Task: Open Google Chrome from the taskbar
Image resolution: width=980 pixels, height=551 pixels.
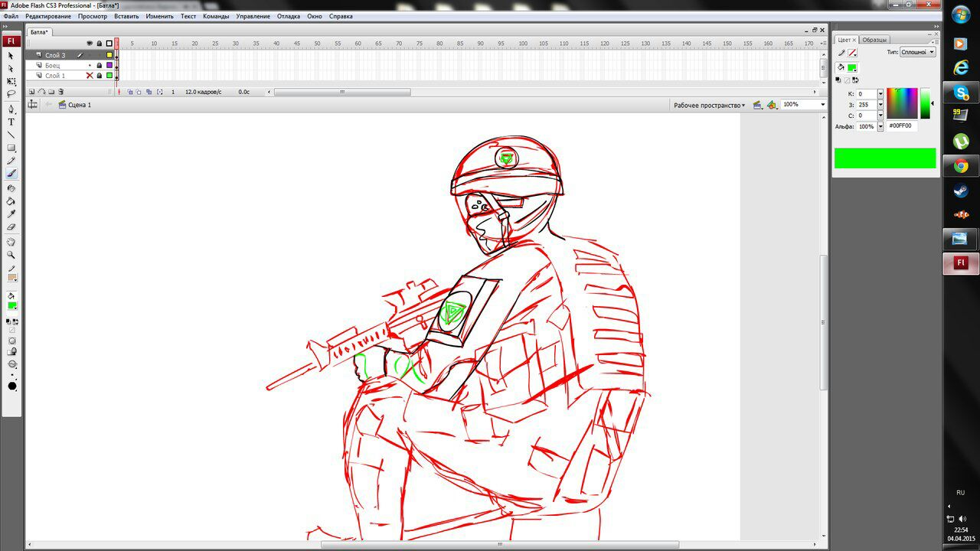Action: point(960,166)
